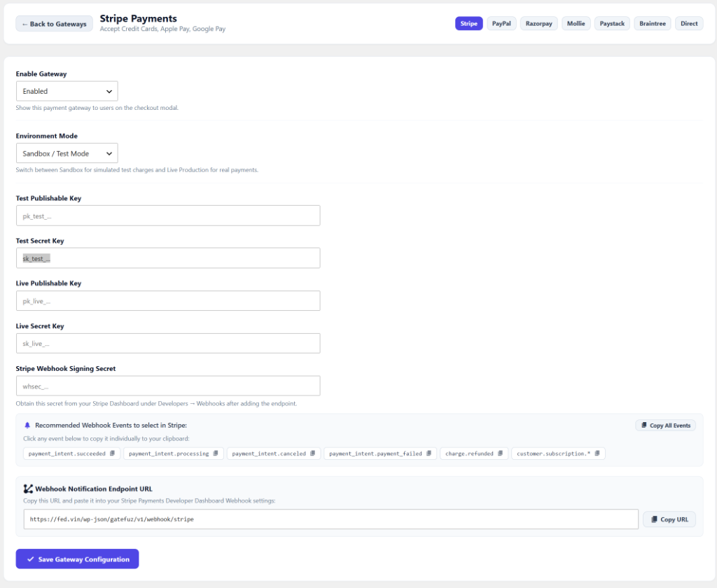The height and width of the screenshot is (588, 717).
Task: Click the 'Environment Mode' label
Action: 47,136
